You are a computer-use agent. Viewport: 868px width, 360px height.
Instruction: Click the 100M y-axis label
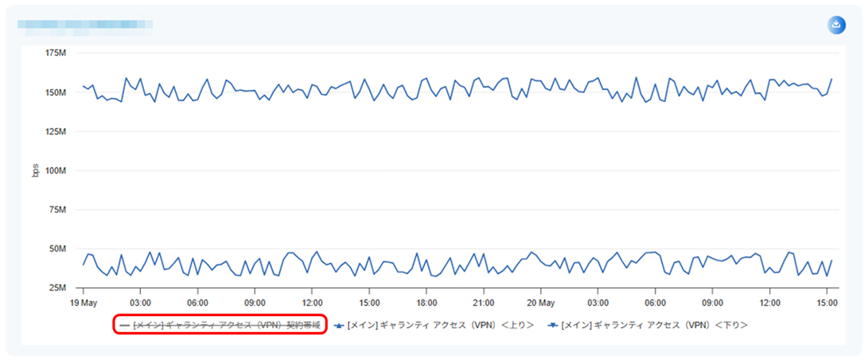[57, 170]
